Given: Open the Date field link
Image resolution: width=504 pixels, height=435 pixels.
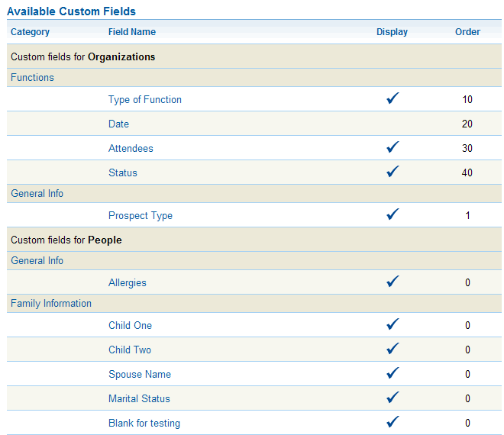Looking at the screenshot, I should click(118, 124).
